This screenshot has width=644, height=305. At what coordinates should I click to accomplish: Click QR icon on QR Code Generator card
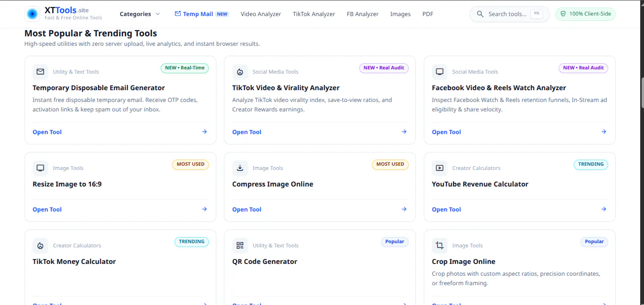pos(240,246)
